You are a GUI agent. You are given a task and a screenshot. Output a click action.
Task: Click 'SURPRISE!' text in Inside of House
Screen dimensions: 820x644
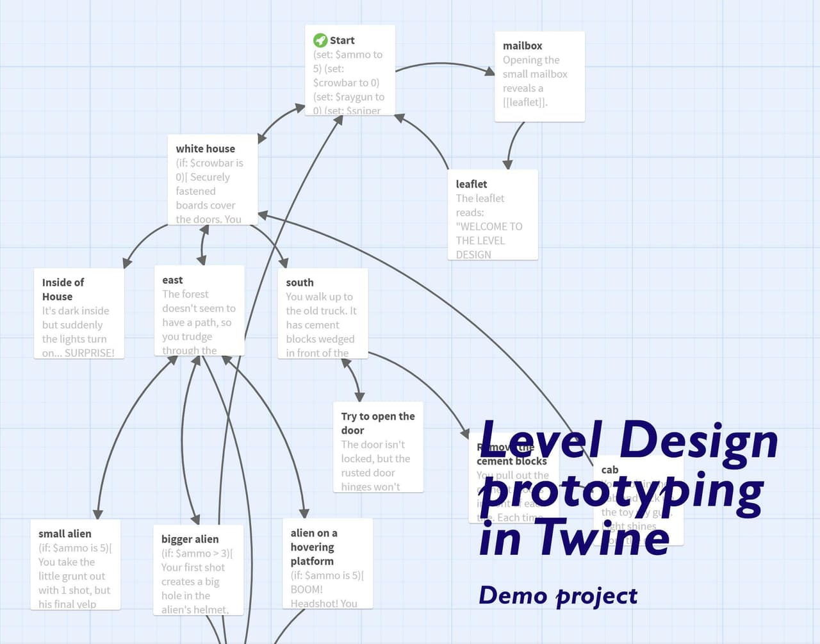click(x=90, y=353)
